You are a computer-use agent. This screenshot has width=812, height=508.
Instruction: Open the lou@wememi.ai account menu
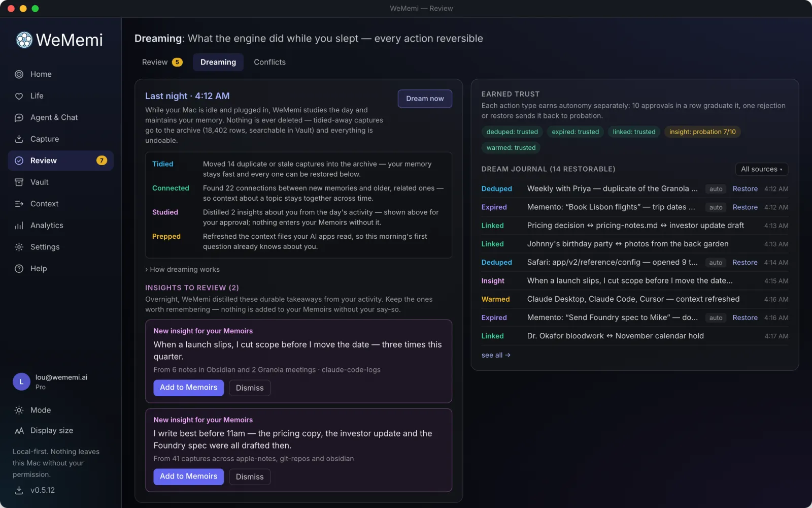pyautogui.click(x=60, y=382)
